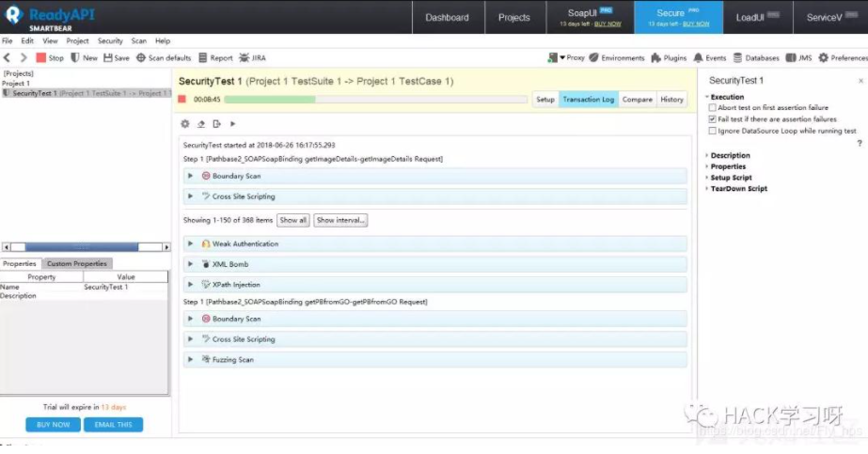868x454 pixels.
Task: Open the Edit menu
Action: tap(27, 41)
